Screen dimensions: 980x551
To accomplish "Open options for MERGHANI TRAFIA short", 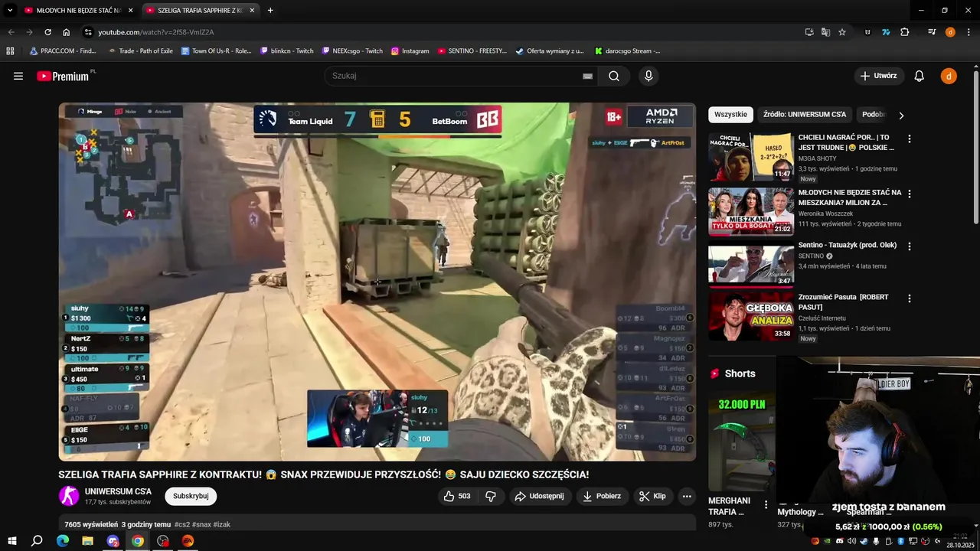I will [x=766, y=505].
